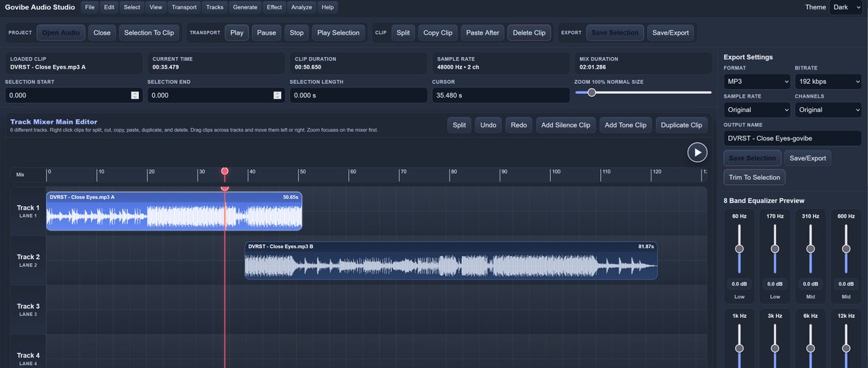
Task: Click the Paste After button
Action: (x=483, y=33)
